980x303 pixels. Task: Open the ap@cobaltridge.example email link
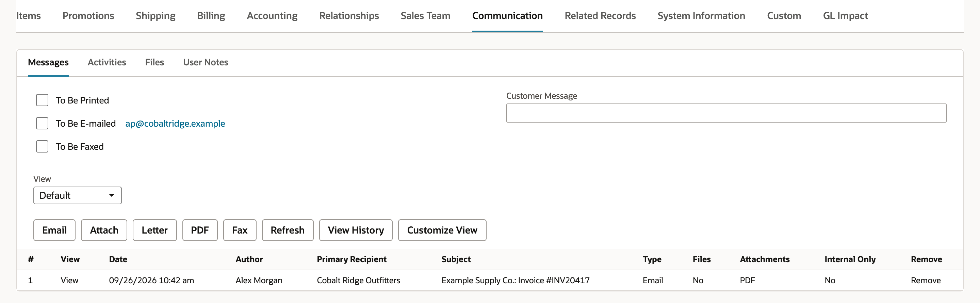tap(175, 123)
